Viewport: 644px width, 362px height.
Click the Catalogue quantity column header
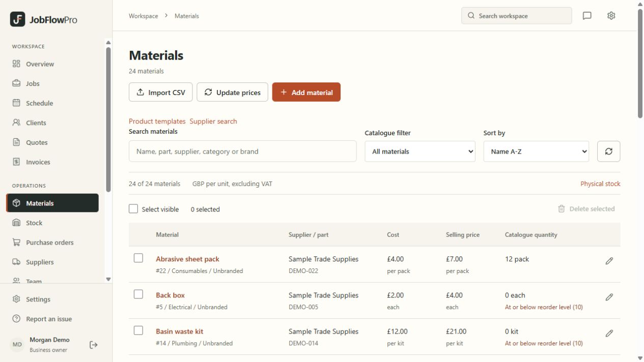(531, 235)
